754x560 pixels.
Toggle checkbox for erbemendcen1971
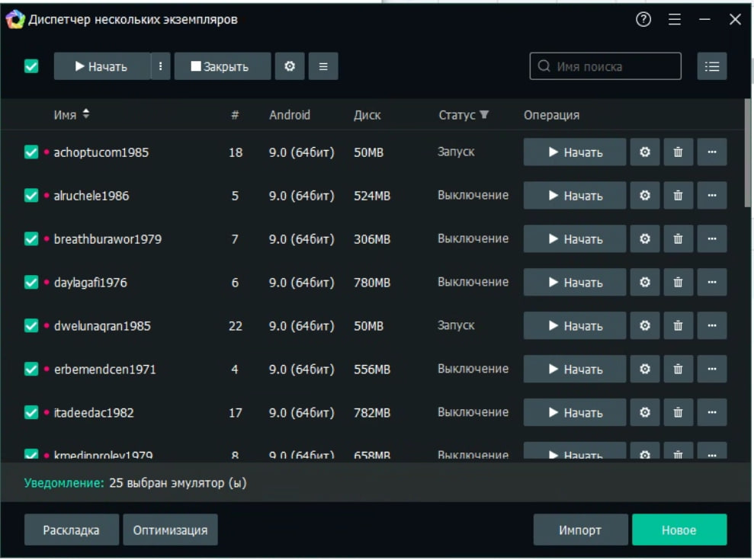coord(31,370)
